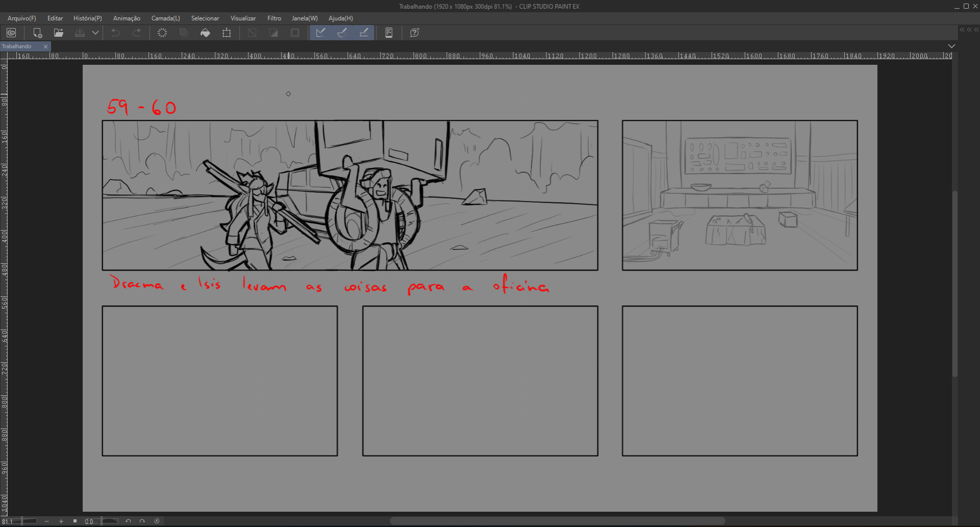Click Show border of selected area icon
Screen dimensions: 980x527
(295, 33)
